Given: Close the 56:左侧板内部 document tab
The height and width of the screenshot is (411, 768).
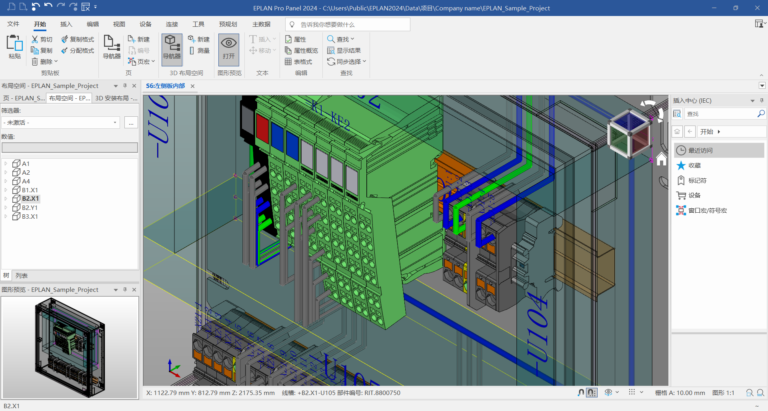Looking at the screenshot, I should (x=192, y=86).
